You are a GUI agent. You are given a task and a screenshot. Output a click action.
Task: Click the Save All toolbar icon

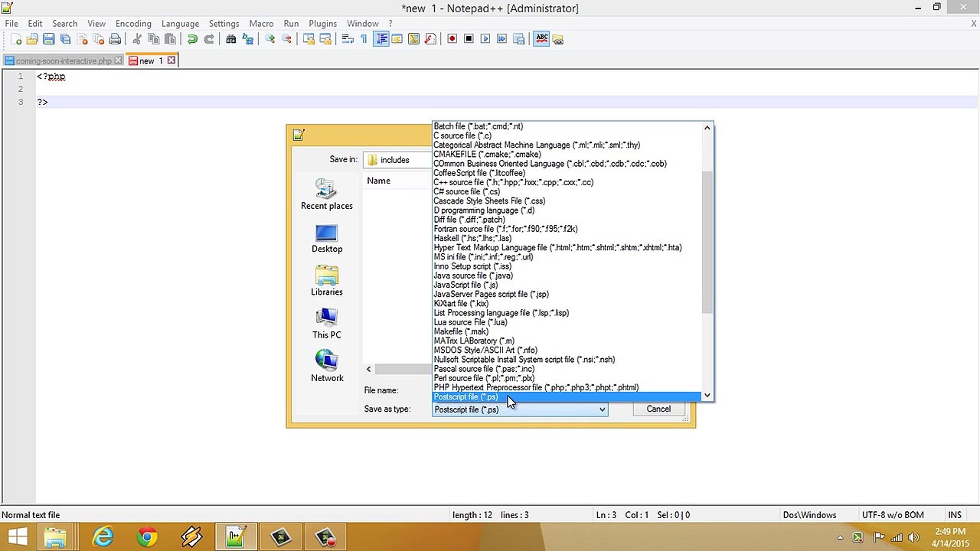[x=65, y=39]
